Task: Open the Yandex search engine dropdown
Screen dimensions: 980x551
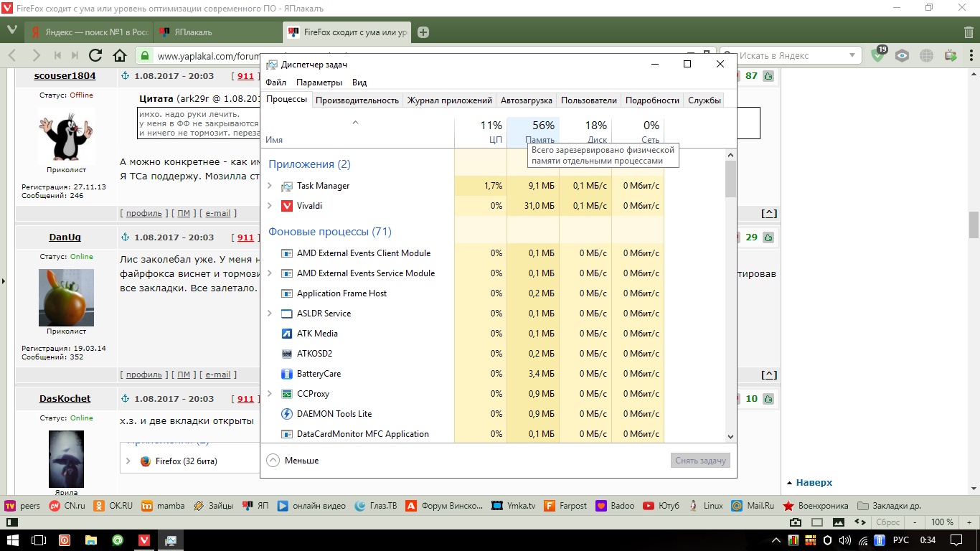Action: tap(853, 55)
